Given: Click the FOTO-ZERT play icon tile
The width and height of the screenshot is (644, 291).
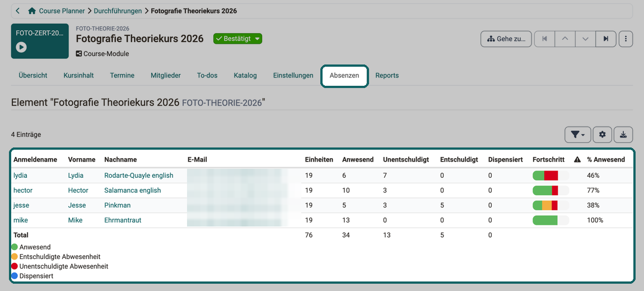Looking at the screenshot, I should tap(40, 41).
